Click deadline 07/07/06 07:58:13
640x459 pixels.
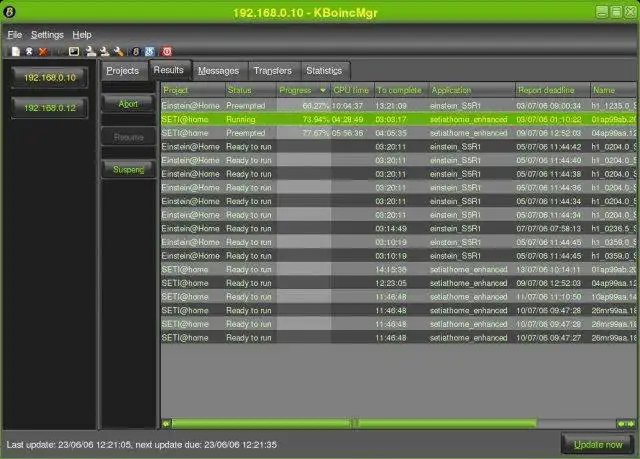549,228
